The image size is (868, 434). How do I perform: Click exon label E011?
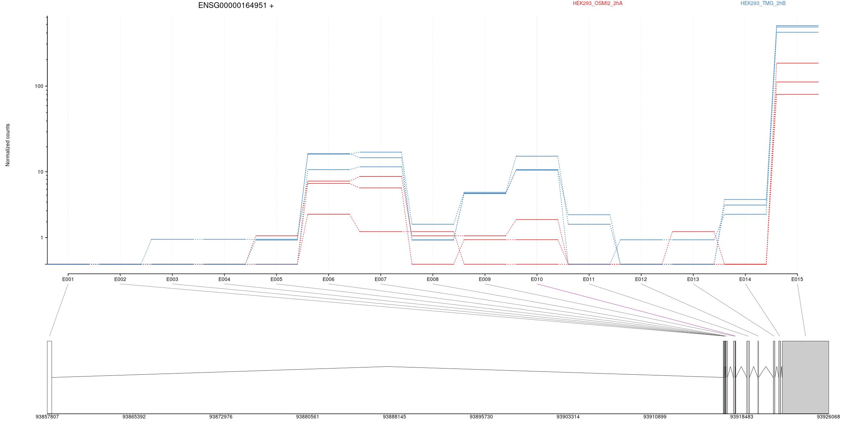pos(589,279)
